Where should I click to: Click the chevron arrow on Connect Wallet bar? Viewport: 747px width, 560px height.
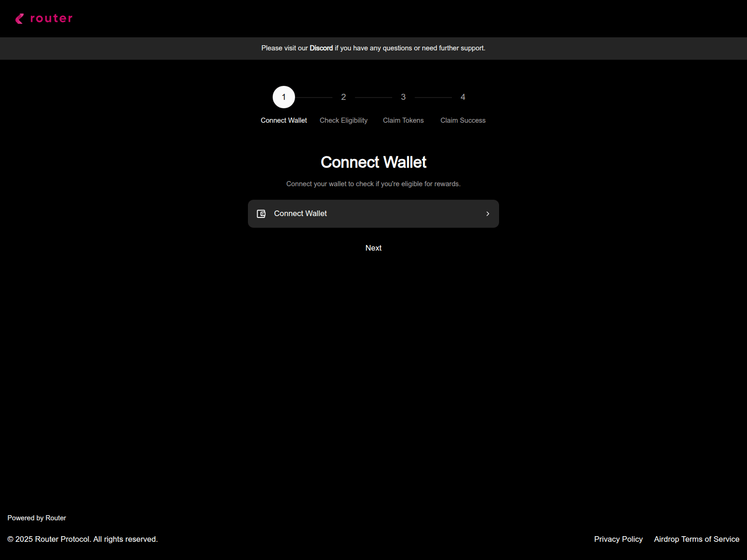(x=487, y=213)
